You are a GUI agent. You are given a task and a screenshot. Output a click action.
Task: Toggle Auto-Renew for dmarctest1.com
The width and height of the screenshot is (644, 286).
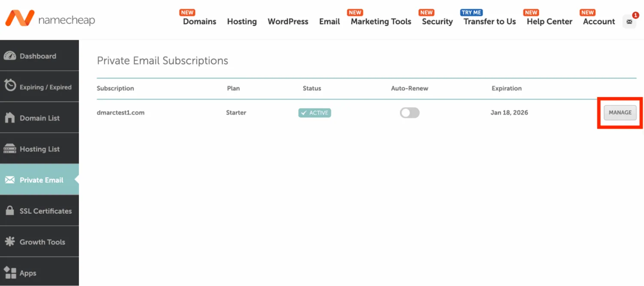coord(410,113)
